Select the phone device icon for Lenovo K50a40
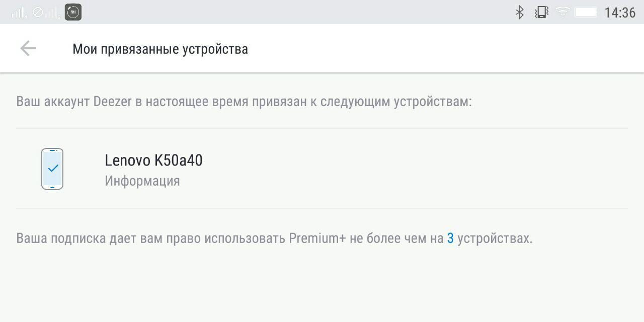 (x=52, y=169)
